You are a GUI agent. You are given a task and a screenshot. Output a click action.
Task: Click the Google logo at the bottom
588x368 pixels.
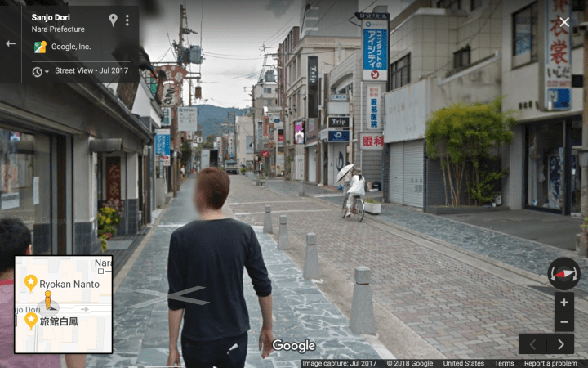coord(293,346)
